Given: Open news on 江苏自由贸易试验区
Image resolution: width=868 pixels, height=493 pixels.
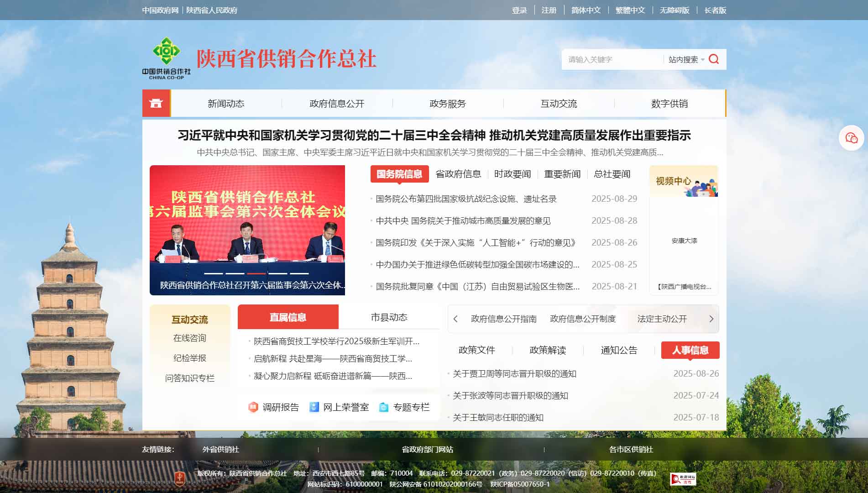Looking at the screenshot, I should (477, 286).
